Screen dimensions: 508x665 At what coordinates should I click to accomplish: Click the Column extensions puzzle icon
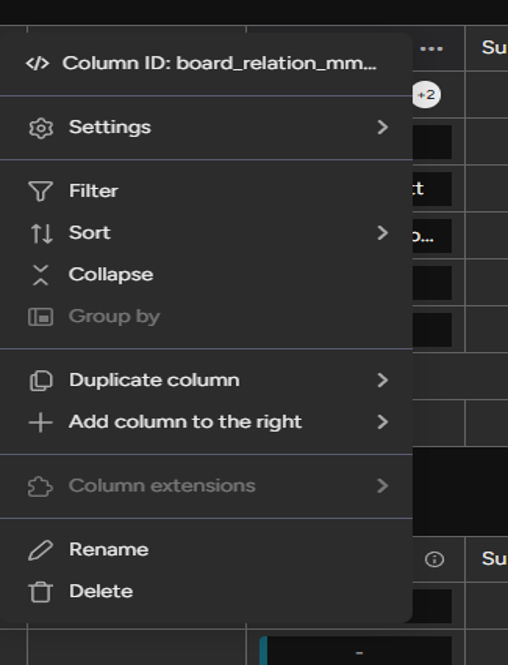tap(41, 486)
